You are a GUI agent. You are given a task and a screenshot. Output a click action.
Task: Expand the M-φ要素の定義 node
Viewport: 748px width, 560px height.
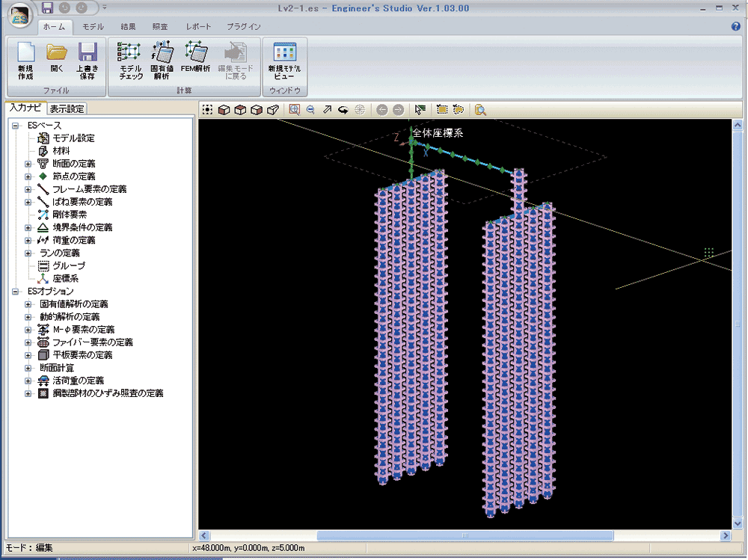tap(28, 330)
